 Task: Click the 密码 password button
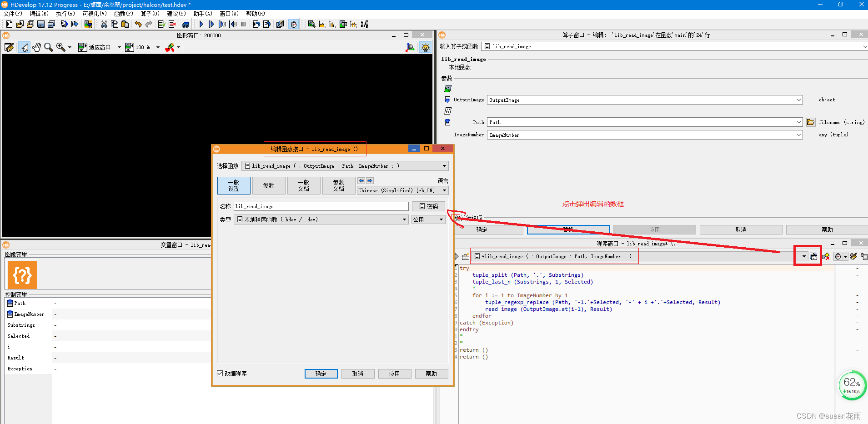coord(428,206)
